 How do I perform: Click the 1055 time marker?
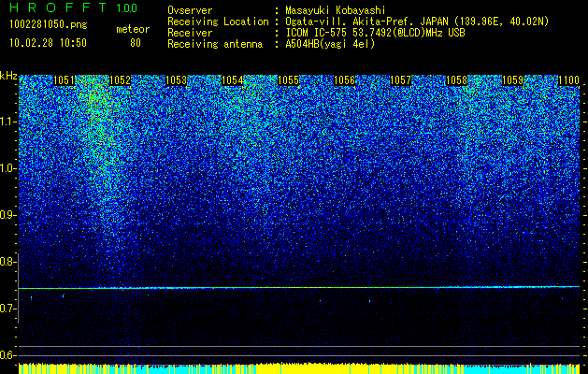pos(288,80)
